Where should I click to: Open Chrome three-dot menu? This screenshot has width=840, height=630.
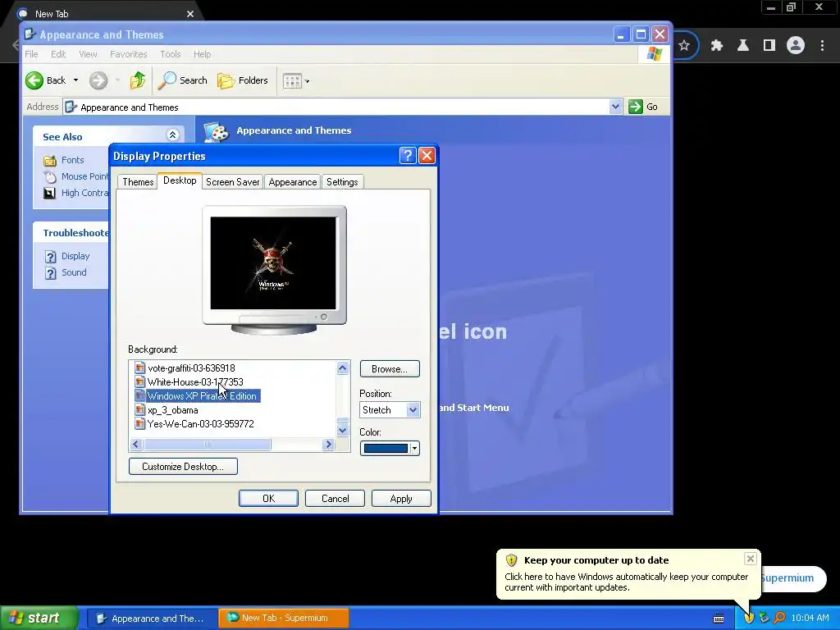[822, 46]
